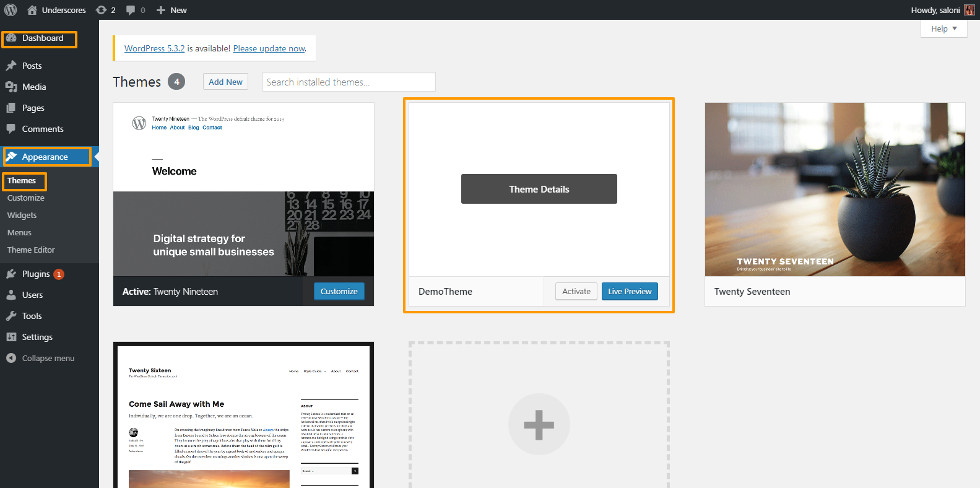Open the Settings menu label
The image size is (980, 488).
(x=37, y=337)
